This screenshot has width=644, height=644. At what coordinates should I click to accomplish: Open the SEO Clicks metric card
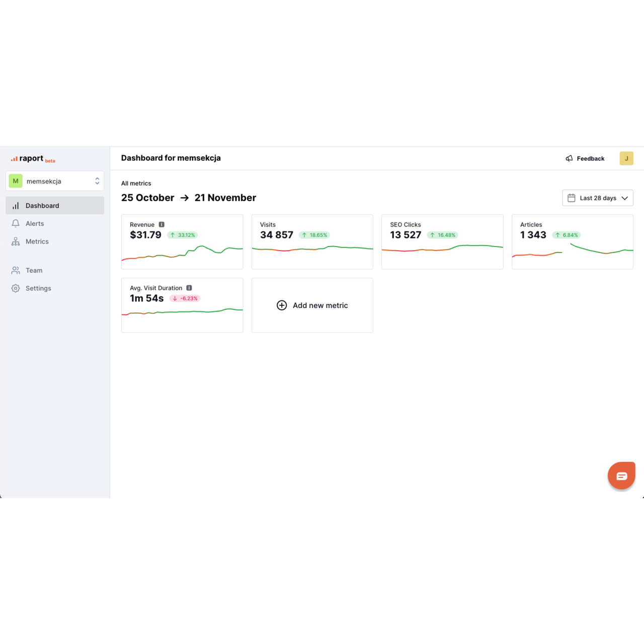point(442,242)
